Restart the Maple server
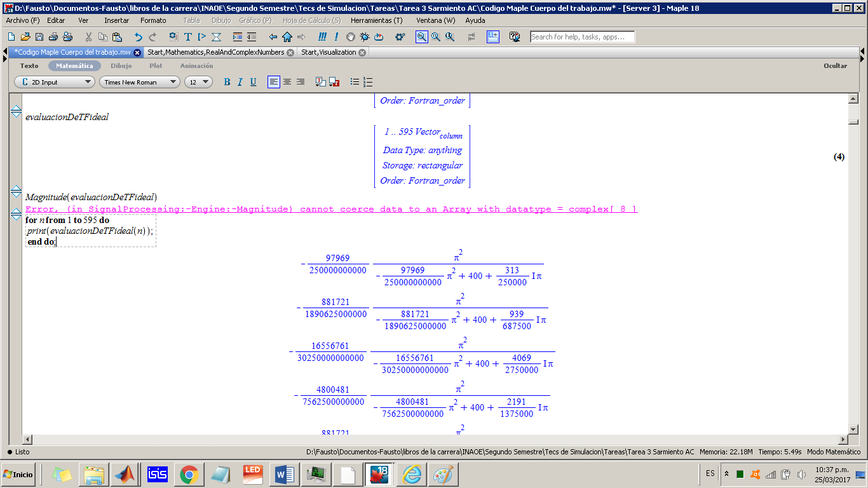 point(379,37)
